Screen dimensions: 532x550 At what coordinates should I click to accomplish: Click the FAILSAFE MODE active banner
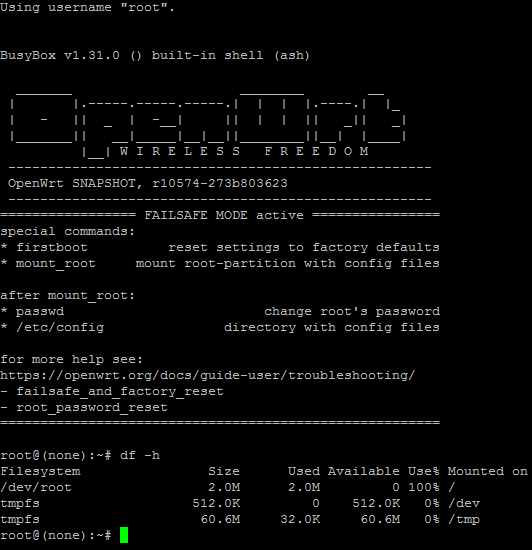tap(224, 215)
